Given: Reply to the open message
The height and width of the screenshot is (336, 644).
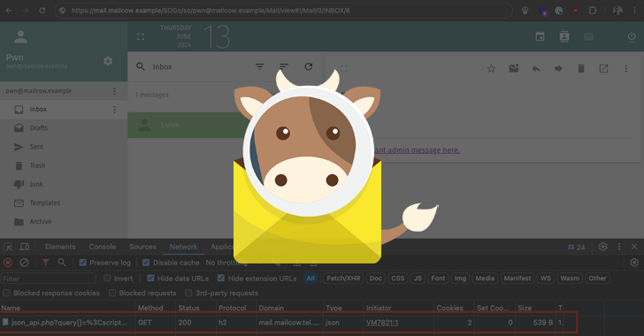Looking at the screenshot, I should coord(536,69).
